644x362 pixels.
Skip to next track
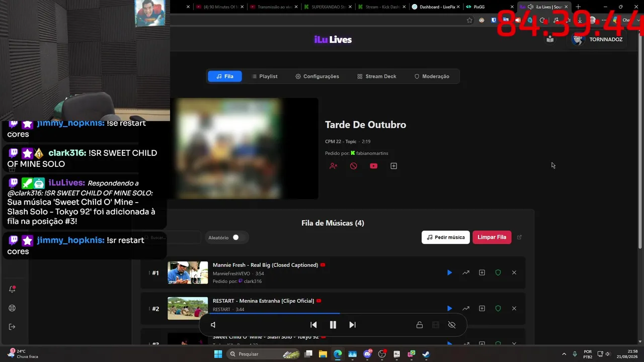coord(352,325)
